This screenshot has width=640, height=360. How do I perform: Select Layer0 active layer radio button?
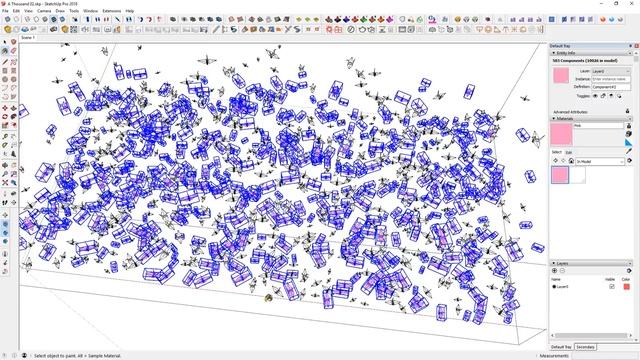point(554,287)
